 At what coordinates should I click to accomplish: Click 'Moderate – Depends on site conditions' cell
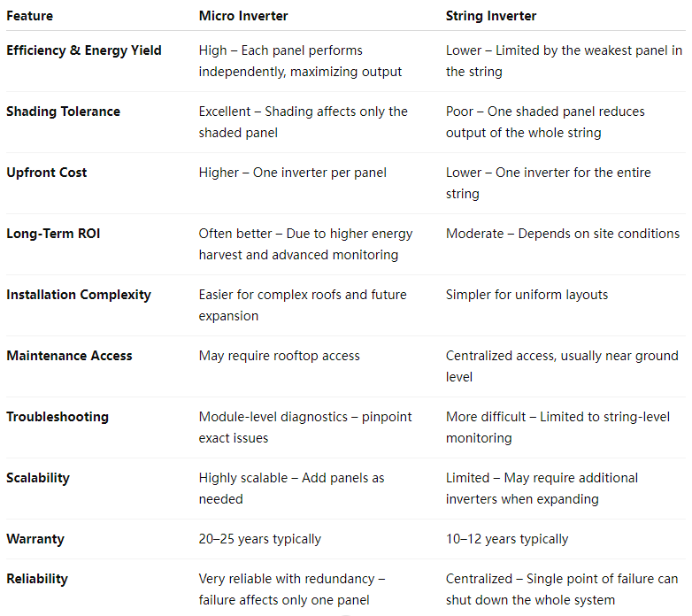coord(563,234)
